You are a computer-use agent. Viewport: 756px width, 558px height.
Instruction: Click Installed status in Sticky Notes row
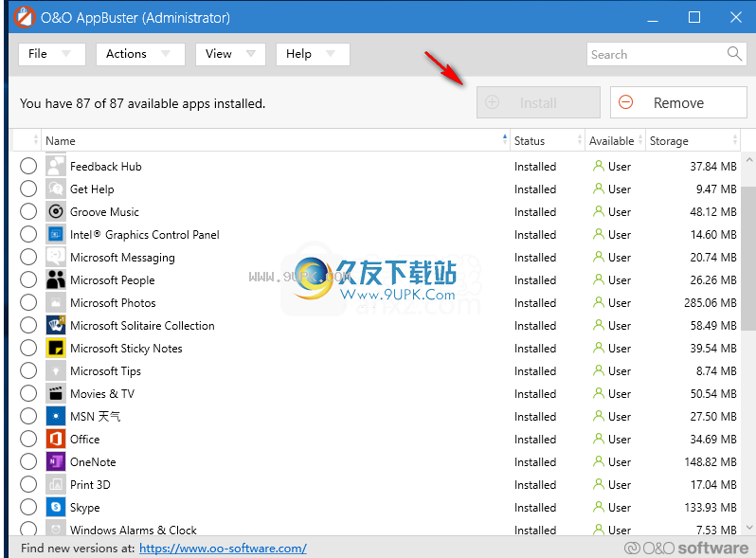pyautogui.click(x=535, y=349)
